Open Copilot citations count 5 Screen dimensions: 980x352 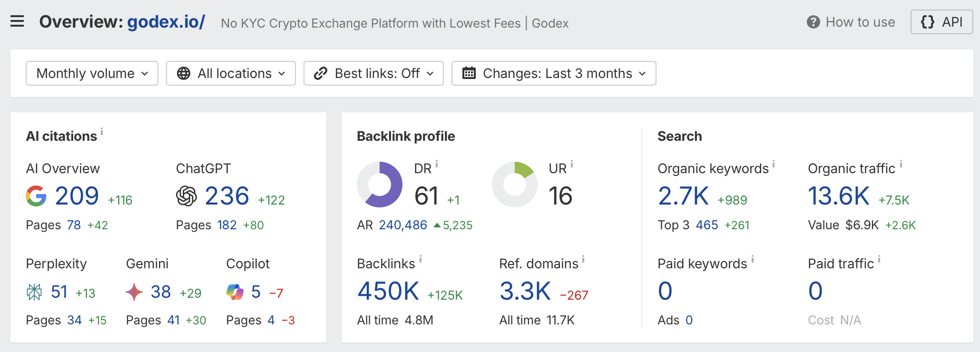pos(256,292)
